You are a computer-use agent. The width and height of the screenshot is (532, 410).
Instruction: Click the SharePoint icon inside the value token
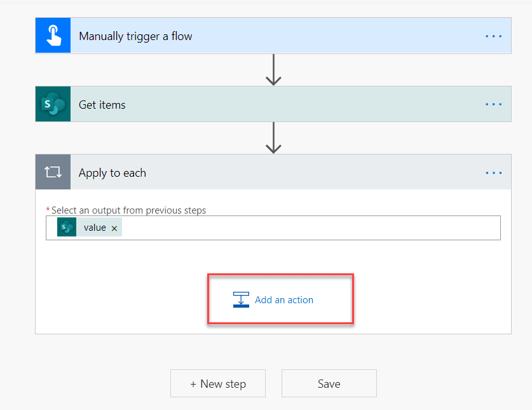coord(67,227)
